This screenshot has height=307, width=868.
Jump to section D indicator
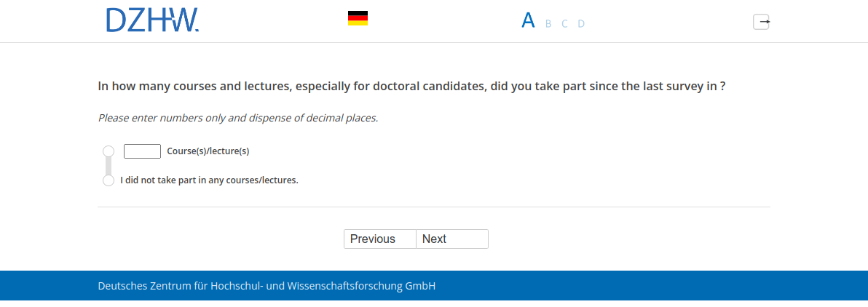(581, 24)
